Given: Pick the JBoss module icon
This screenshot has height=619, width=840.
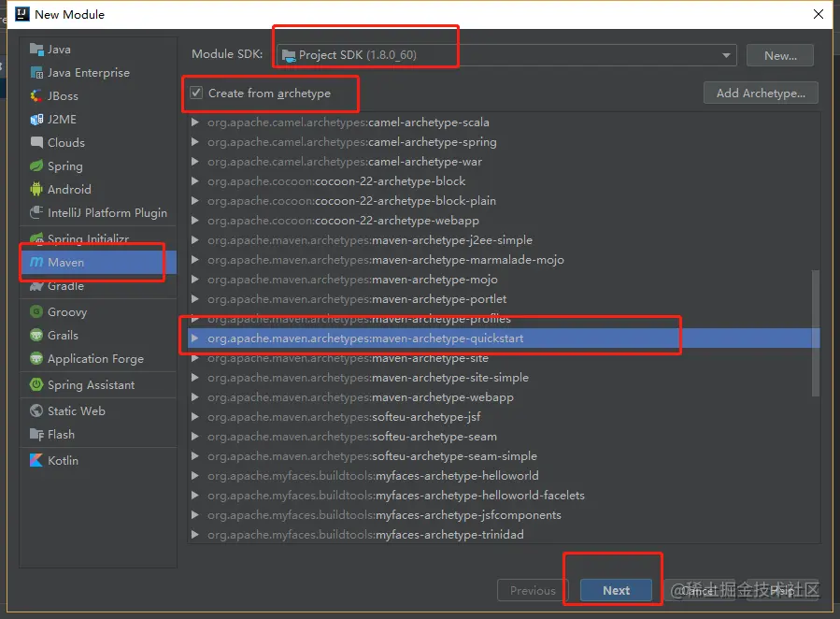Looking at the screenshot, I should [x=36, y=96].
